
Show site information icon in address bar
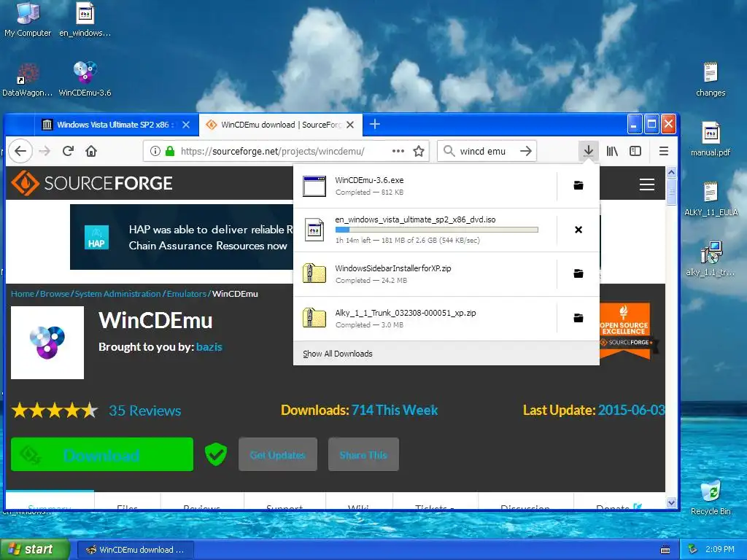tap(155, 151)
